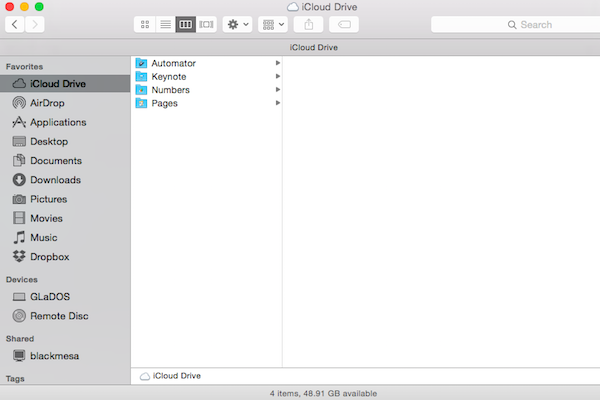Click the Desktop sidebar icon
The image size is (600, 400).
pos(19,141)
